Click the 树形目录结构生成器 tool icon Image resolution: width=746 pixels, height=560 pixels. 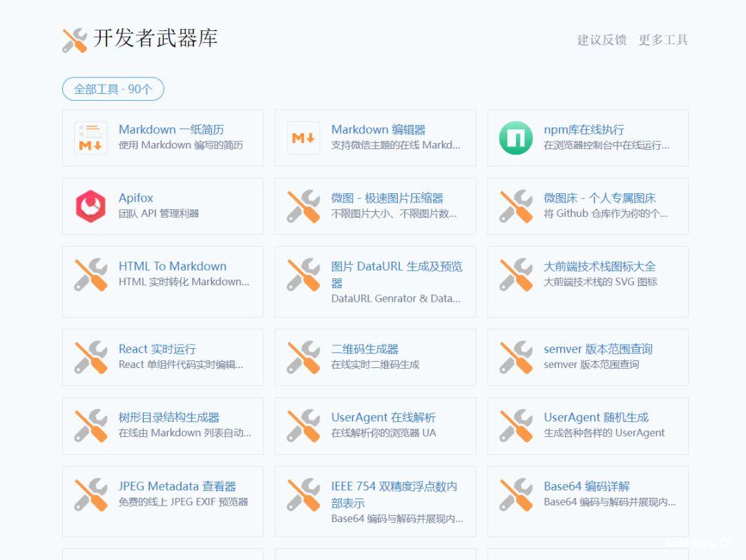pos(90,426)
